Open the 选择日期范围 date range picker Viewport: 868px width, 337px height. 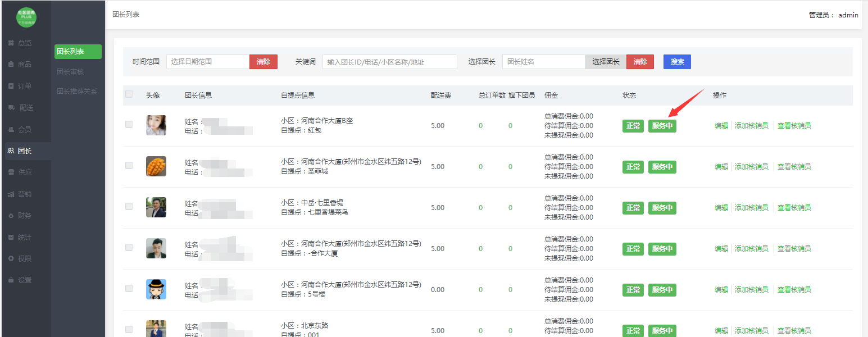pyautogui.click(x=208, y=62)
